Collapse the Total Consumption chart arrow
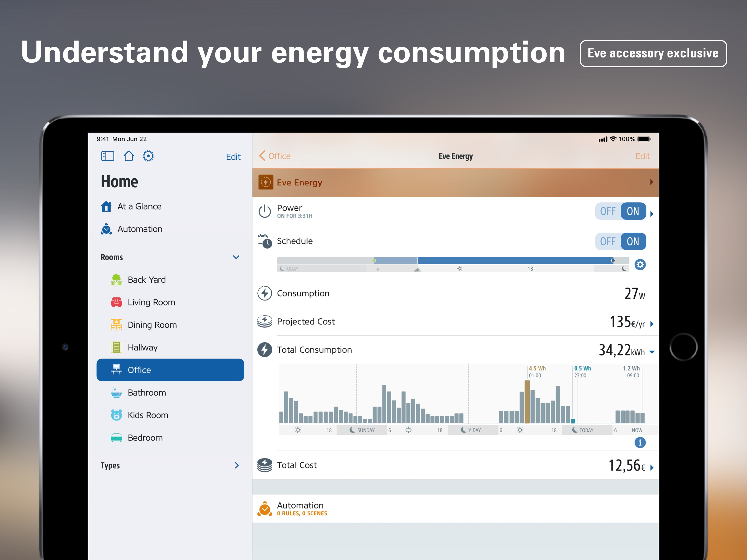Viewport: 747px width, 560px height. point(652,352)
